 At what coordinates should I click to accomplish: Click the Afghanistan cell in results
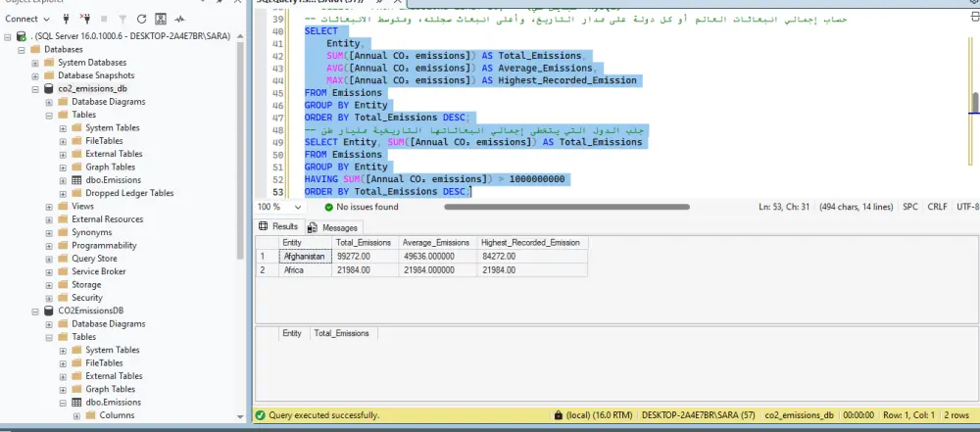click(x=305, y=257)
